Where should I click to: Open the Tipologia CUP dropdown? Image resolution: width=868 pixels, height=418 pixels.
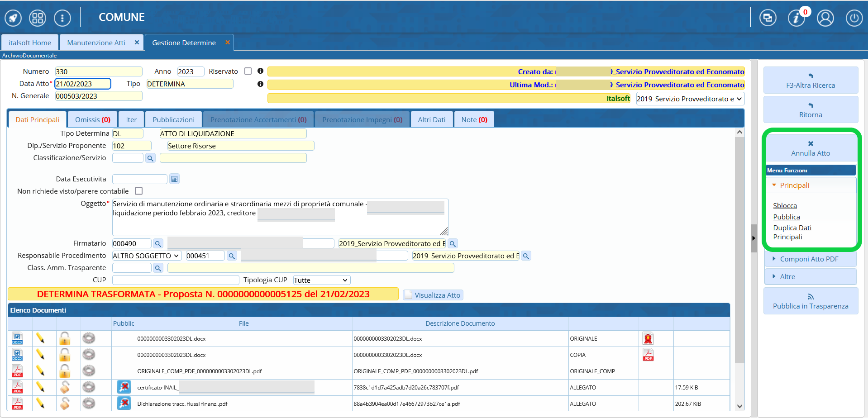tap(321, 280)
